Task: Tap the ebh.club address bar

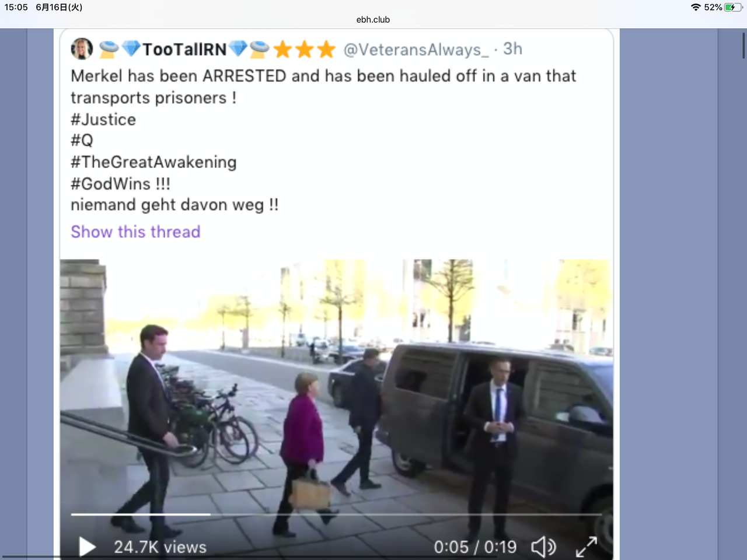Action: (373, 19)
